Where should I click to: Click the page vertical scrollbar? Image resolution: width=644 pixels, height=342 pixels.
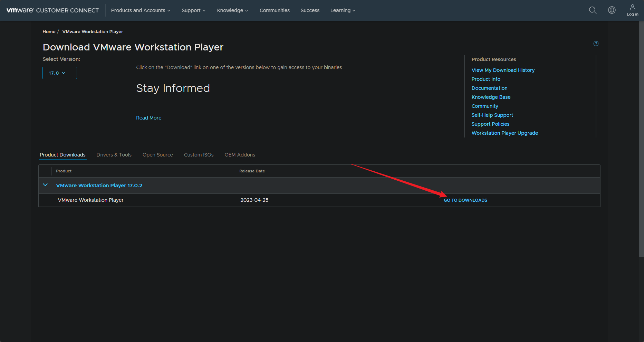641,138
